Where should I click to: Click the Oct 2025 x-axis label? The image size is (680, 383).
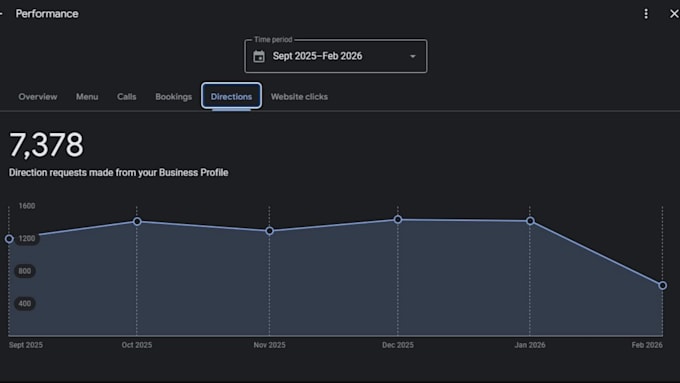(x=137, y=345)
